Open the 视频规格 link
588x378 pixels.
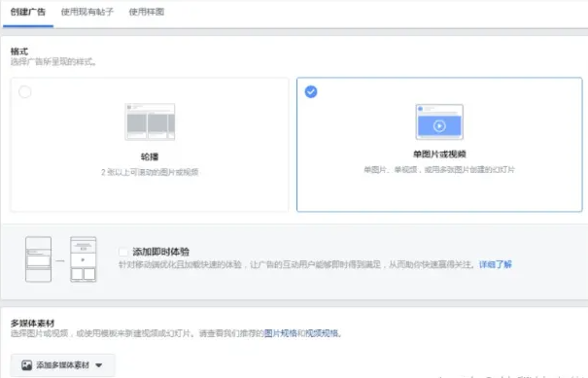[322, 333]
